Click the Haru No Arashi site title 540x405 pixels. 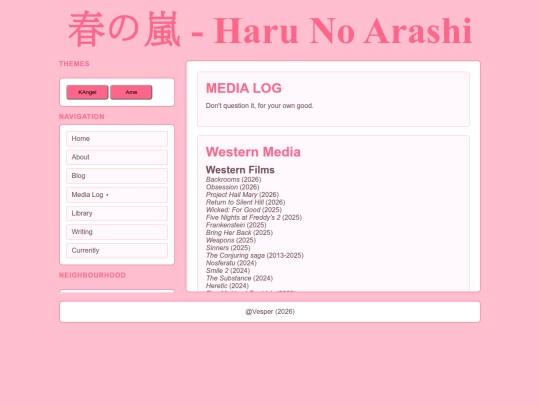click(x=270, y=30)
